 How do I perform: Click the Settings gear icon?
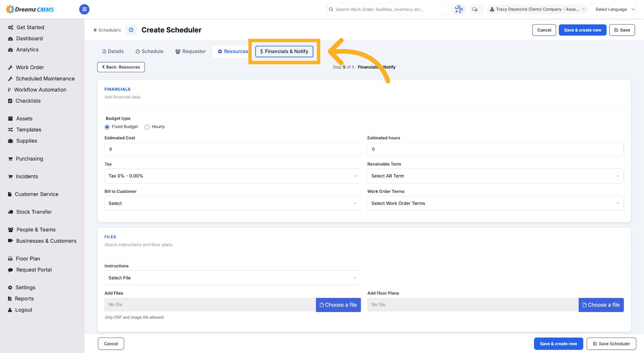coord(10,288)
